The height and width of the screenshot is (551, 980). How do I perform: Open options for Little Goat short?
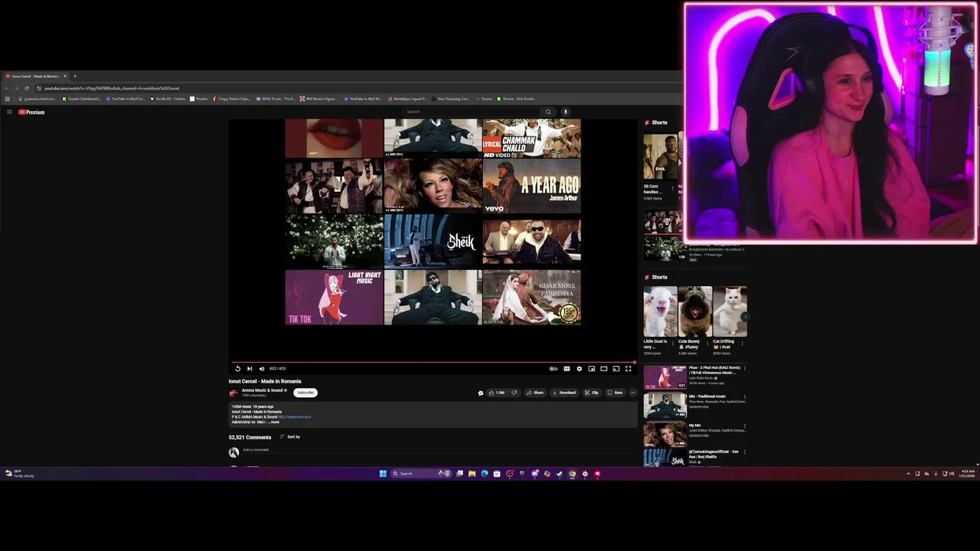[672, 344]
